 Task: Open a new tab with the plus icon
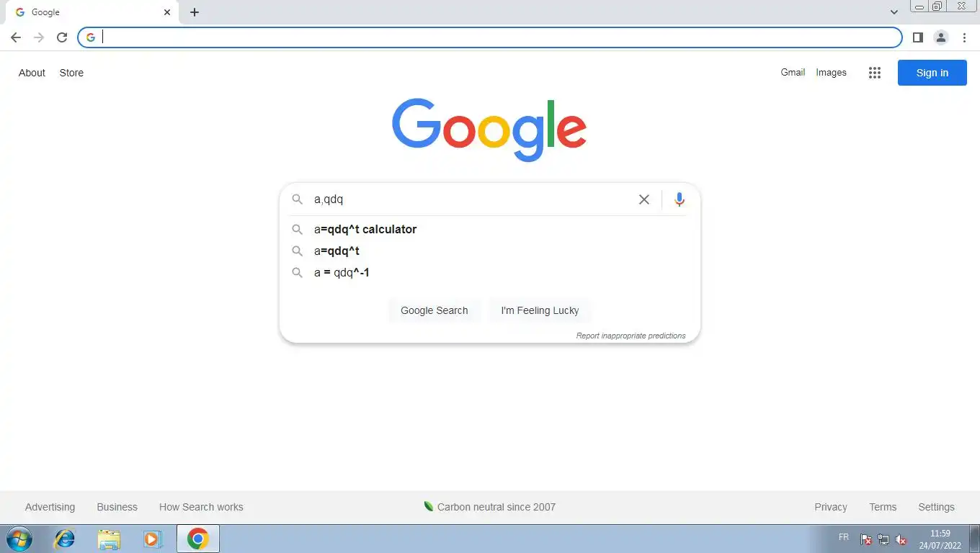point(195,12)
